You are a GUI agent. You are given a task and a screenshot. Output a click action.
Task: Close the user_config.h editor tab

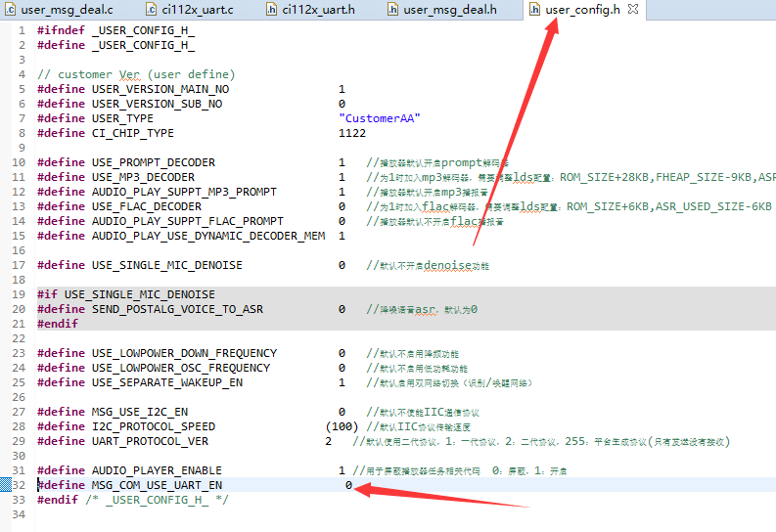click(633, 10)
